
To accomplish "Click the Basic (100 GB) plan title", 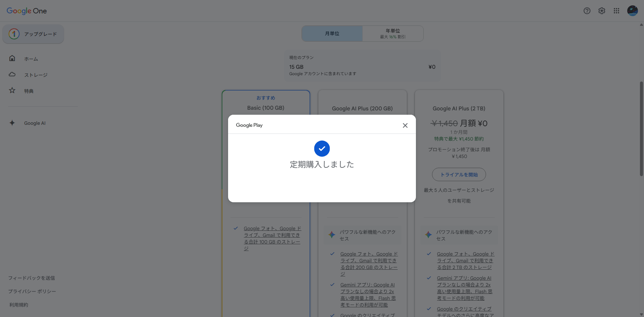I will [266, 108].
